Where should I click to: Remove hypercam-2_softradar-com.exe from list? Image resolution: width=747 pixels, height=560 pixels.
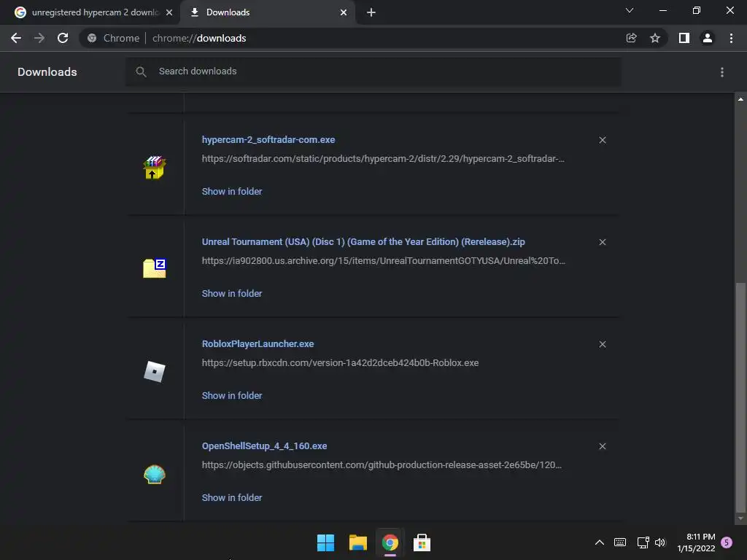tap(603, 140)
